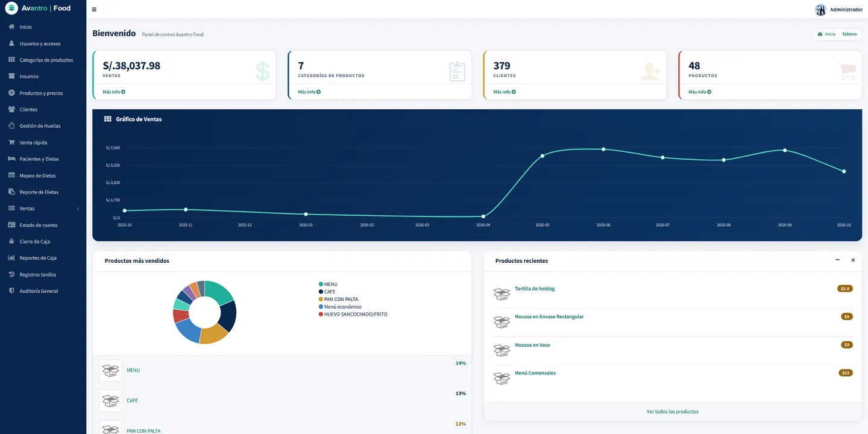
Task: Select the Auditoría General shield icon
Action: pyautogui.click(x=11, y=291)
